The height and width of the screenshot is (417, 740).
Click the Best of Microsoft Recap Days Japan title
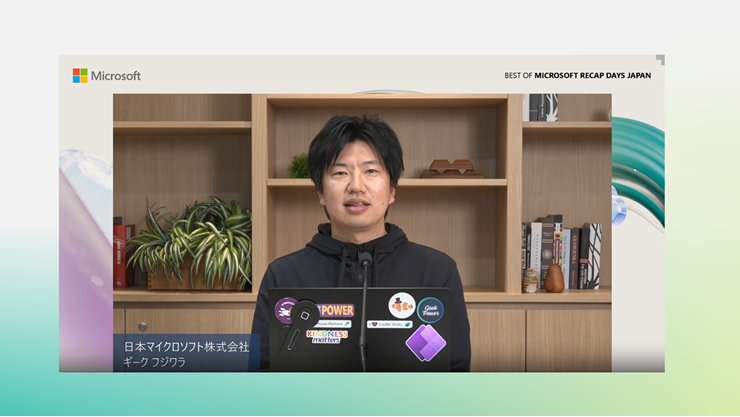tap(578, 76)
